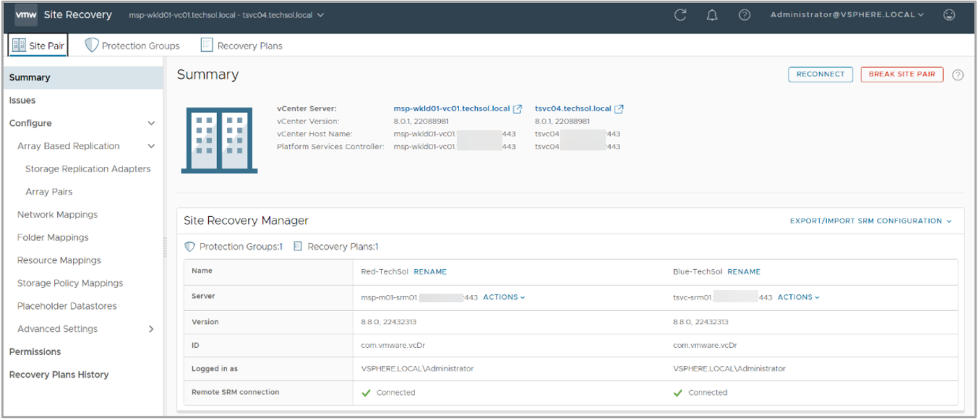Click the vmw logo in header
Image resolution: width=980 pixels, height=420 pixels.
pos(26,15)
